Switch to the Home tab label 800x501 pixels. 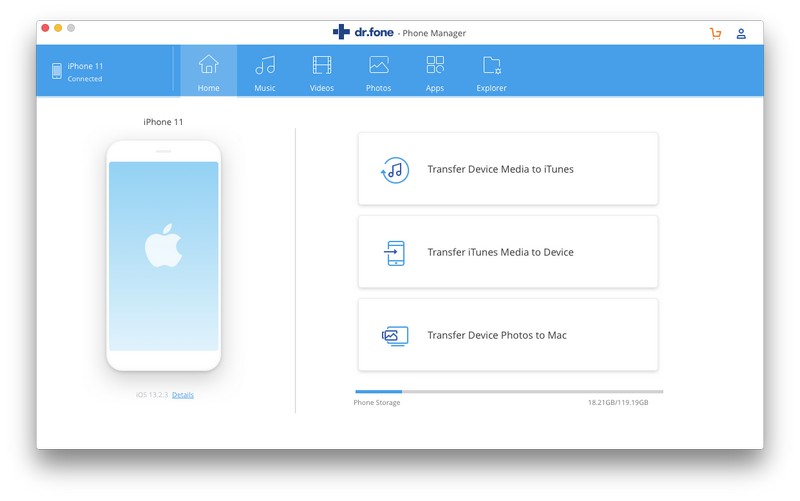209,88
